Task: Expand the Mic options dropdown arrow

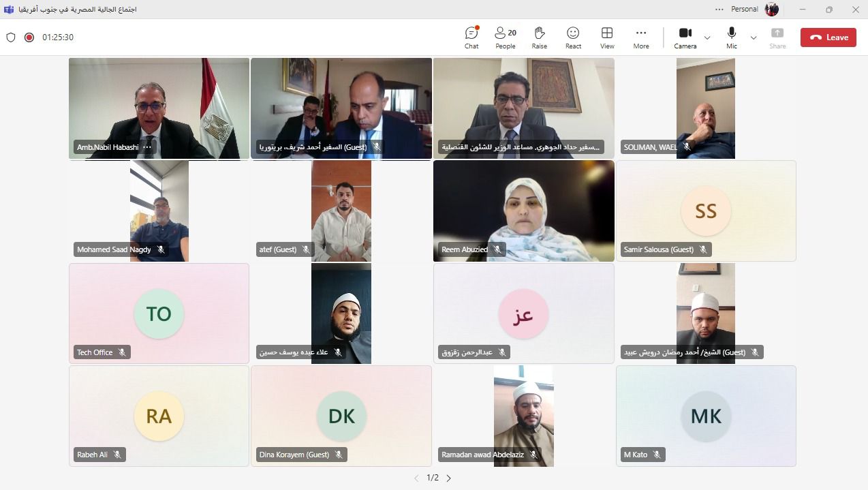Action: (x=754, y=37)
